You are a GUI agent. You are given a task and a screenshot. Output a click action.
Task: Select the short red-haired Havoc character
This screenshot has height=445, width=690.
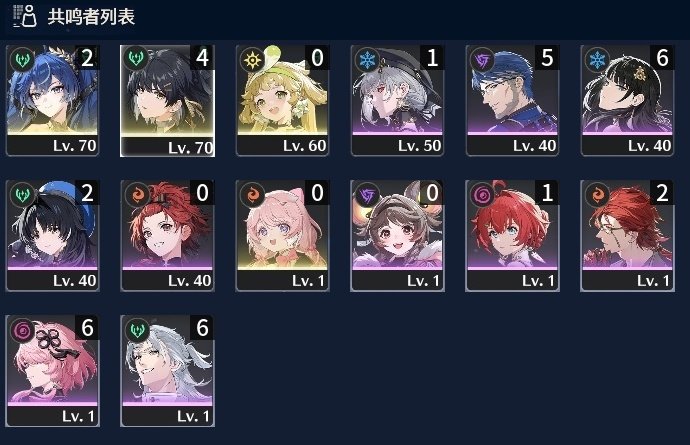(x=512, y=235)
